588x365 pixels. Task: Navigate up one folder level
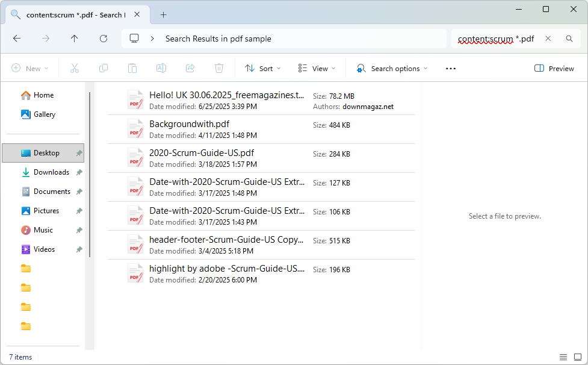click(74, 38)
